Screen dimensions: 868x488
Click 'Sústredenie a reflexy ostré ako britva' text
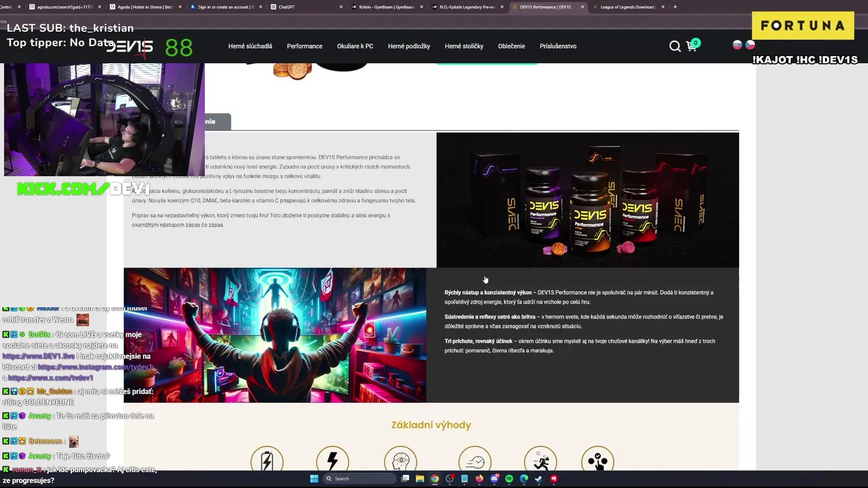[x=490, y=317]
